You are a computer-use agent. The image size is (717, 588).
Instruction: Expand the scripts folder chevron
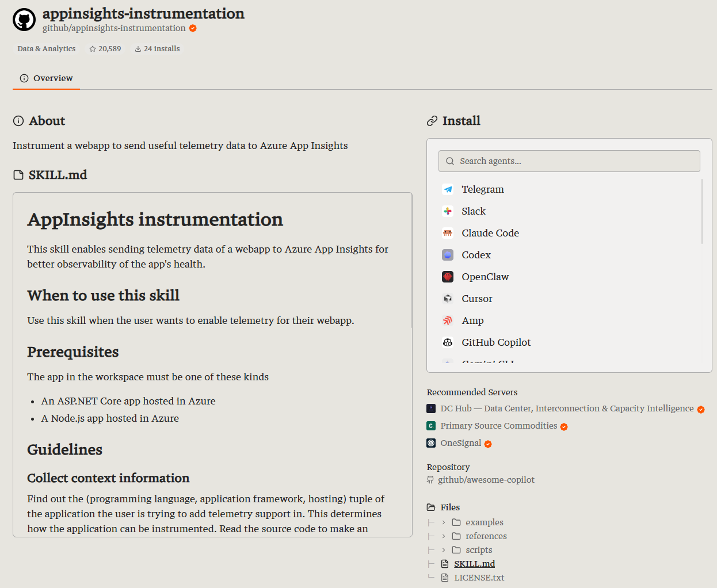click(444, 550)
